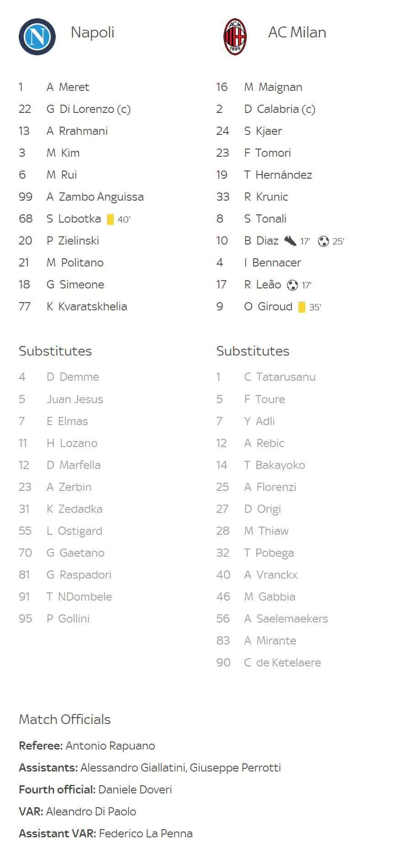Click the Napoli Substitutes heading
The height and width of the screenshot is (868, 419).
click(x=55, y=351)
